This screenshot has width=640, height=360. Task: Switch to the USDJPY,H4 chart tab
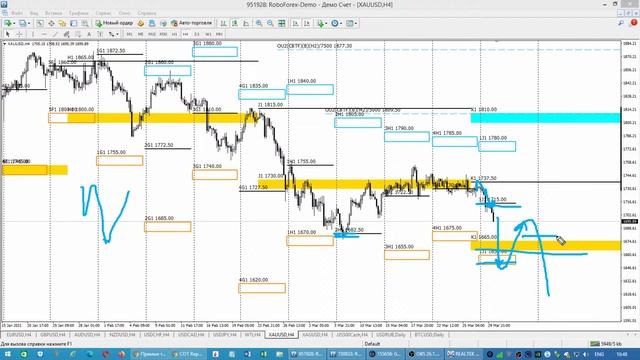click(225, 335)
